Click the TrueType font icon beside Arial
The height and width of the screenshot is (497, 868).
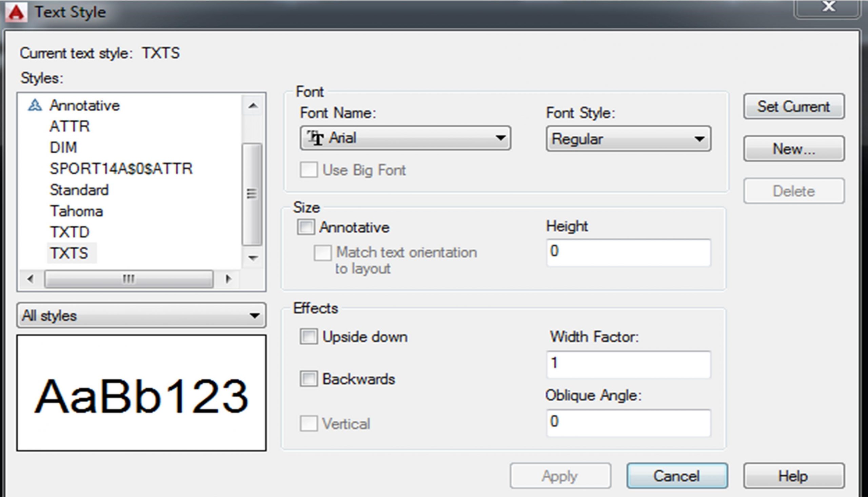[315, 138]
